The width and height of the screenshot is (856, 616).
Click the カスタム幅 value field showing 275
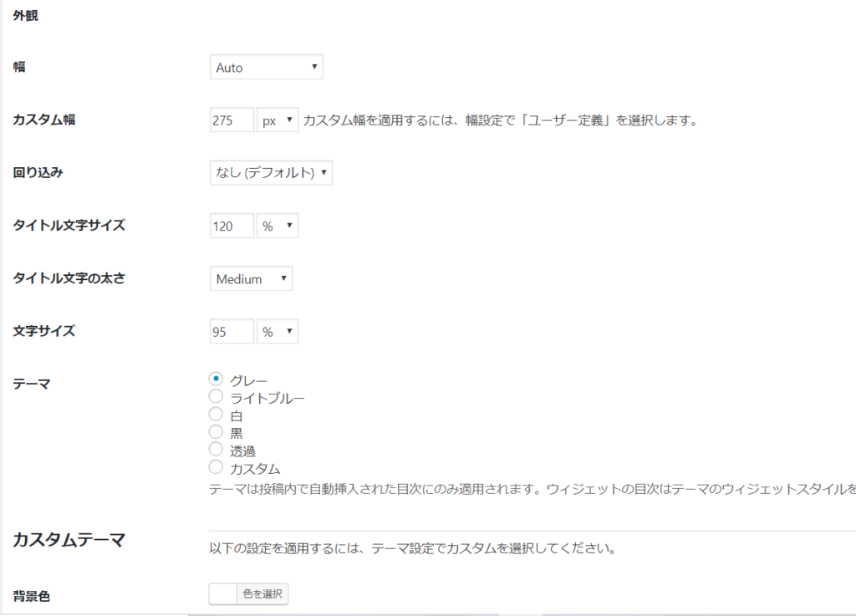[232, 120]
